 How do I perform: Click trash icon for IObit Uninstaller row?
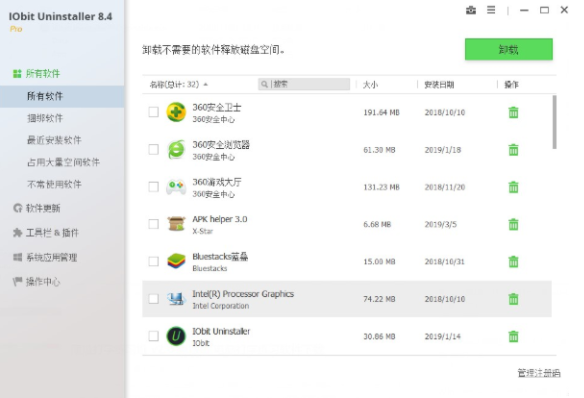click(513, 336)
